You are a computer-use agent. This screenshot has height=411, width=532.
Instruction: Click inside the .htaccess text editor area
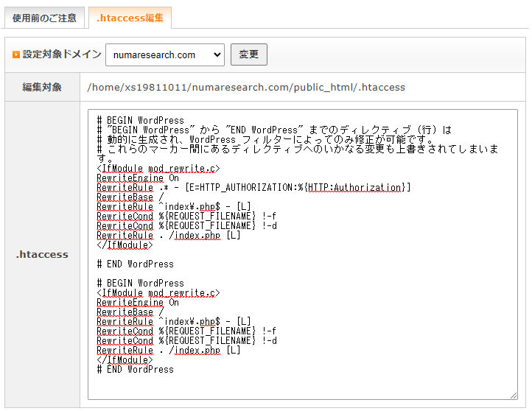[x=303, y=254]
